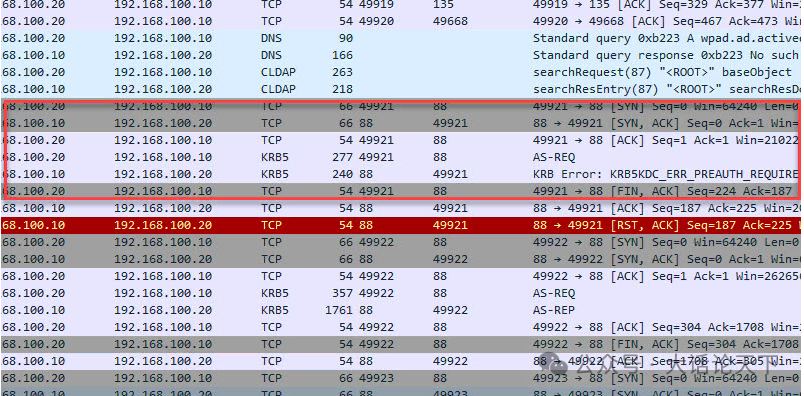804x396 pixels.
Task: Select the second AS-REQ packet with length 357
Action: [402, 293]
